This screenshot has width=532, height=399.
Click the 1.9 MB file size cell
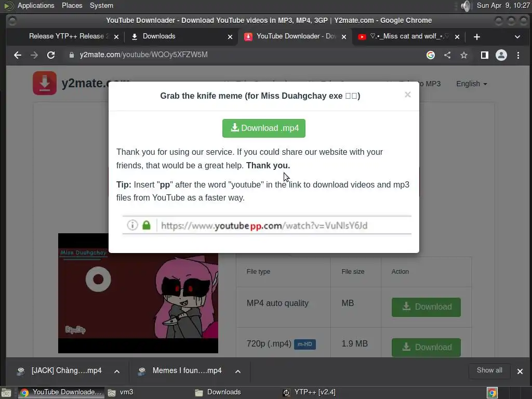pos(354,344)
